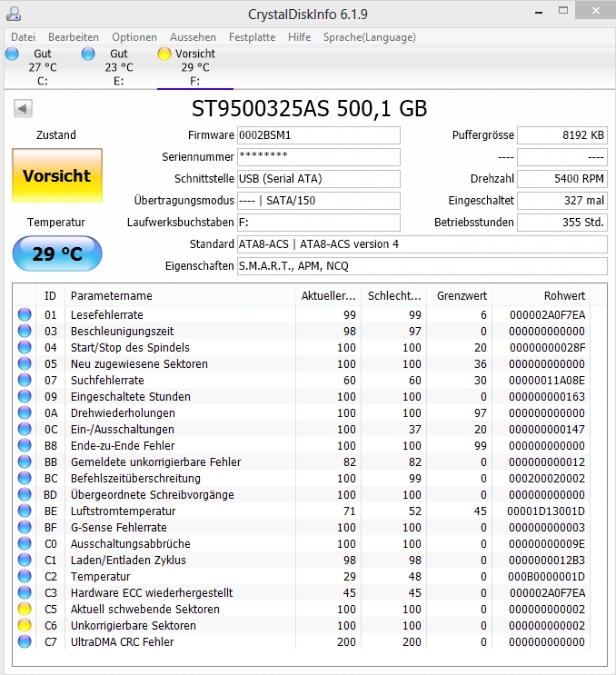Viewport: 616px width, 675px height.
Task: Click status icon of Befehlszeitüberschreitung
Action: [25, 478]
